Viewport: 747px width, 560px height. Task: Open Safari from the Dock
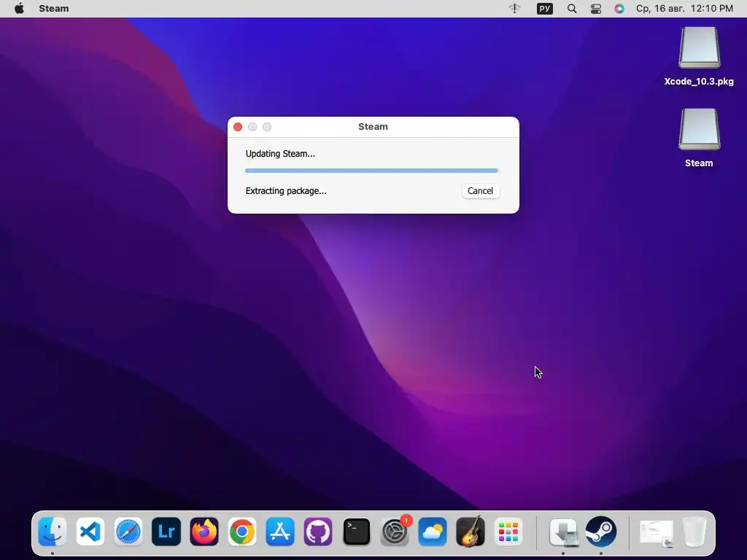coord(128,532)
